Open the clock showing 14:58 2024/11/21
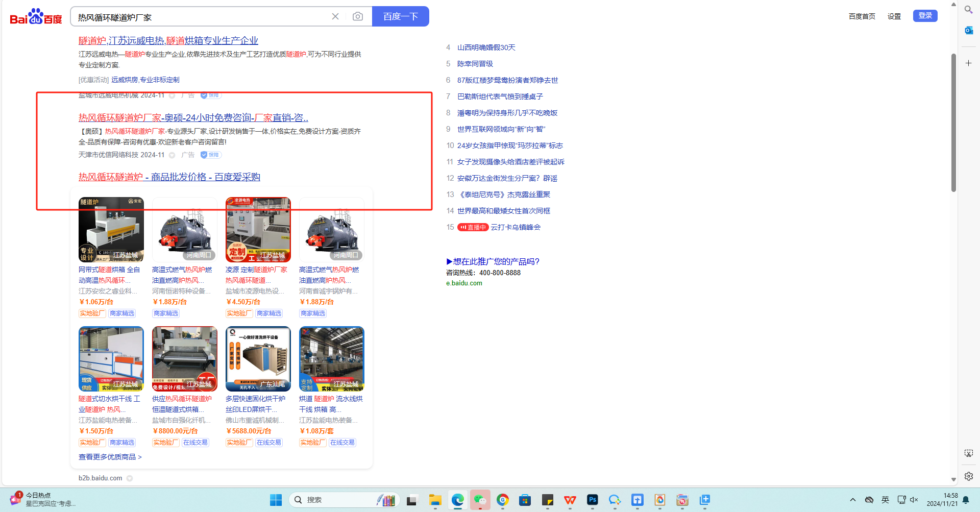The height and width of the screenshot is (512, 980). 942,500
